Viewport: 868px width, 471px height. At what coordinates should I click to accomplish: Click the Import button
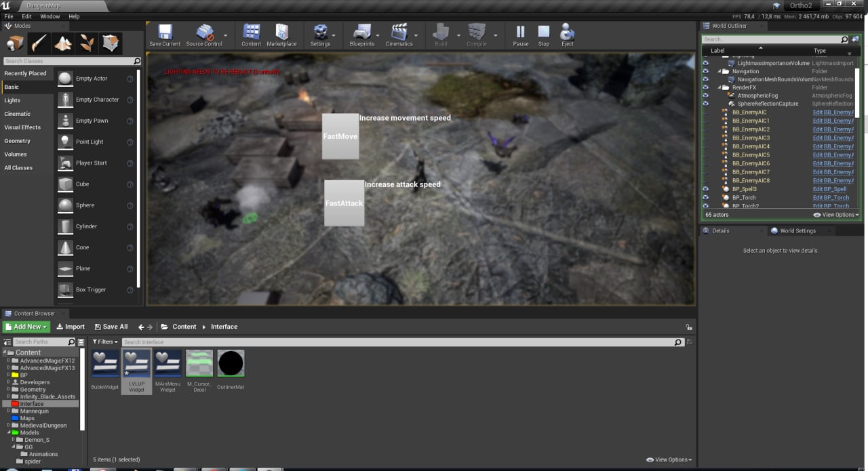[71, 327]
